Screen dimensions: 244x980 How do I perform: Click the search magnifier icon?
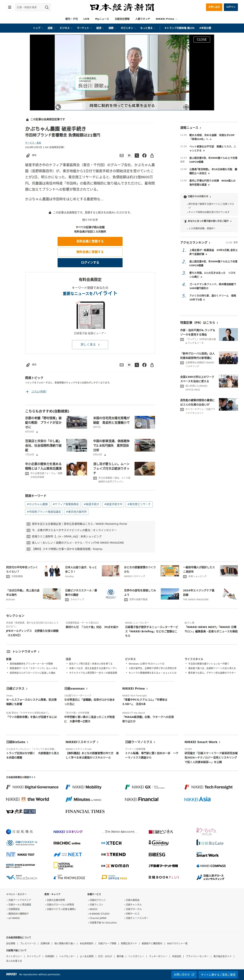coord(47,7)
